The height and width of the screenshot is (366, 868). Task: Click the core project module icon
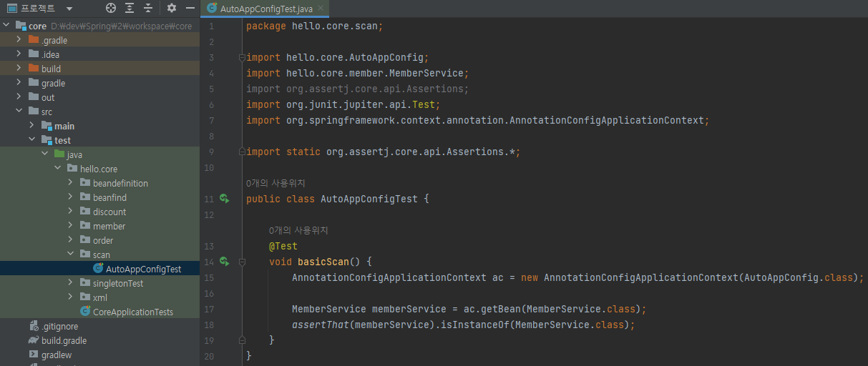[21, 26]
